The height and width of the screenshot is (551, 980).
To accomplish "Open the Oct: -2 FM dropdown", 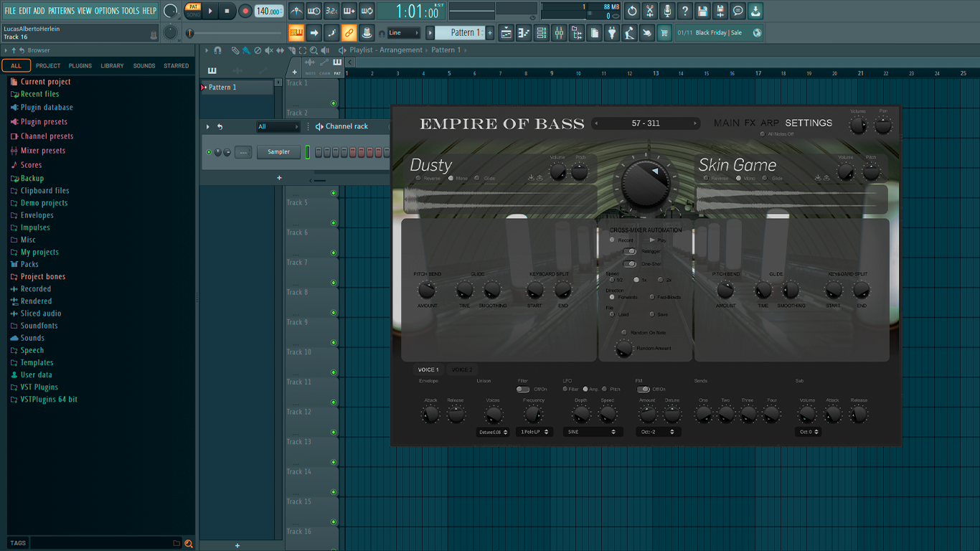I will click(658, 432).
